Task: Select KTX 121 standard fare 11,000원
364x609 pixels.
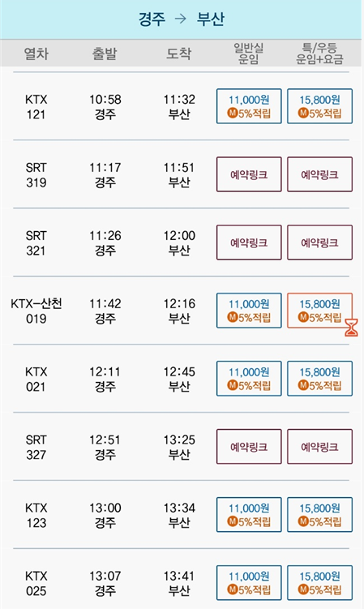Action: point(249,106)
